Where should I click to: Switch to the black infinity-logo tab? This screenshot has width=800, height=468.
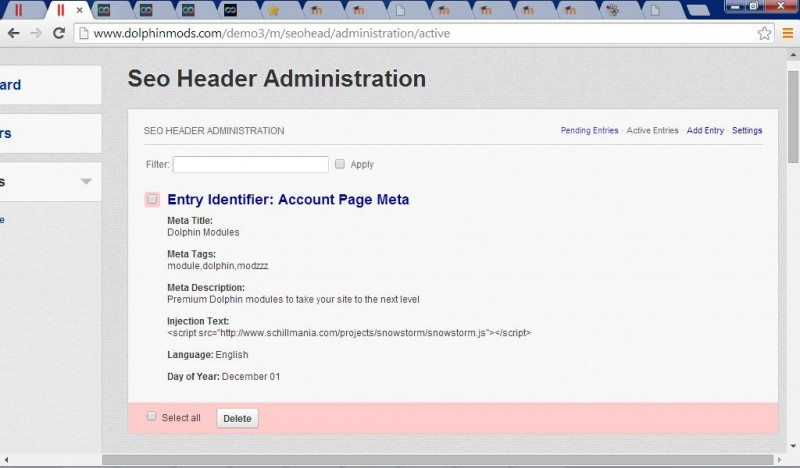coord(231,10)
